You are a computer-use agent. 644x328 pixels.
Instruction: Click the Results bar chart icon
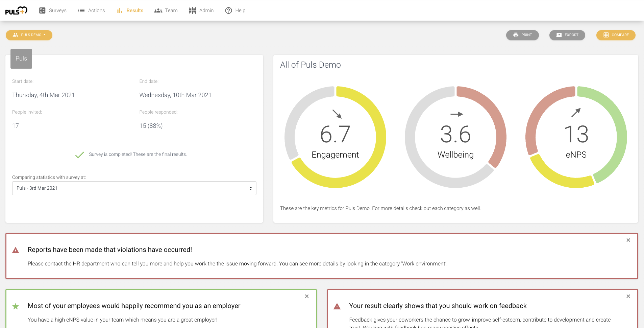(x=120, y=10)
